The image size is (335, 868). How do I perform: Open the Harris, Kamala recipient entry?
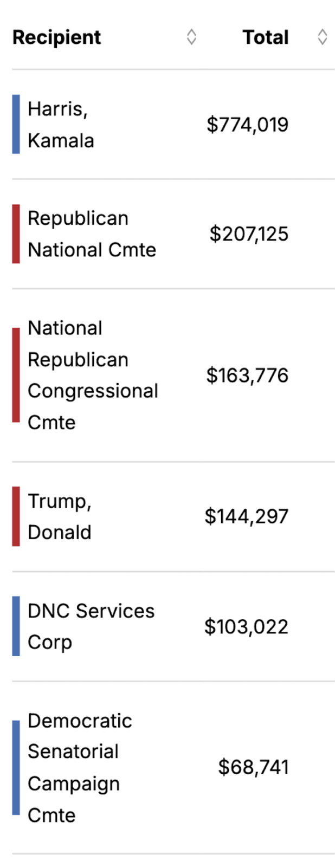pyautogui.click(x=61, y=125)
